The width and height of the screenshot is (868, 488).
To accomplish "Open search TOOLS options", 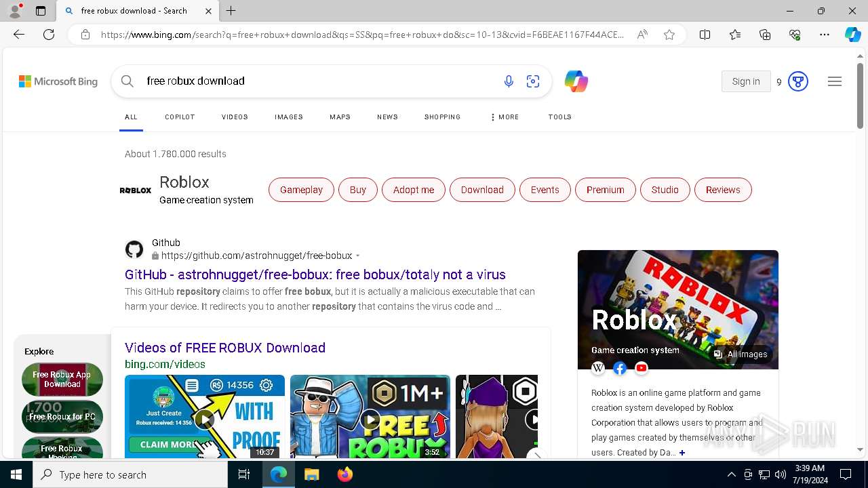I will [x=559, y=117].
